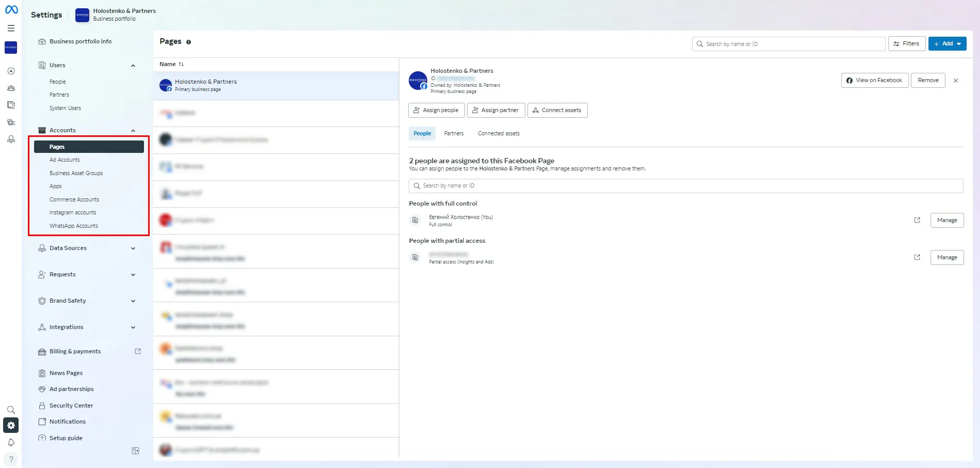Toggle sidebar collapse icon at bottom

pos(135,451)
